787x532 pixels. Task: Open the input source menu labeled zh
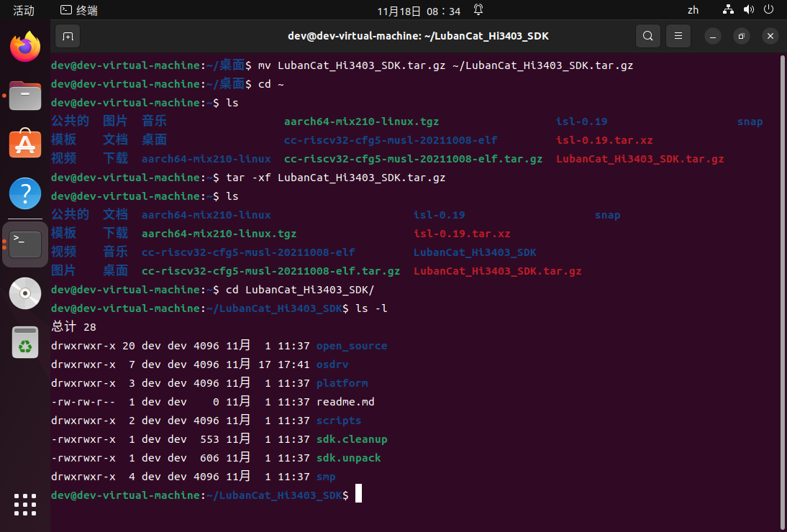[x=693, y=9]
